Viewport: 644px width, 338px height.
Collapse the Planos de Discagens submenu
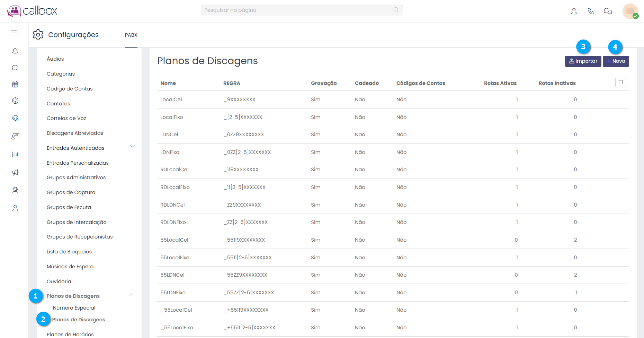pyautogui.click(x=132, y=295)
